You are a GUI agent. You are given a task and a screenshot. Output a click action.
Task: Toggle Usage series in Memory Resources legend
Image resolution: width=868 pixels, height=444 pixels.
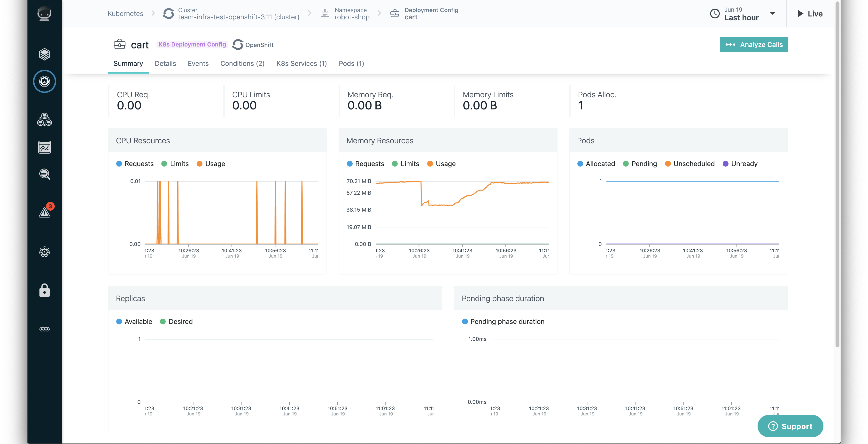coord(442,164)
